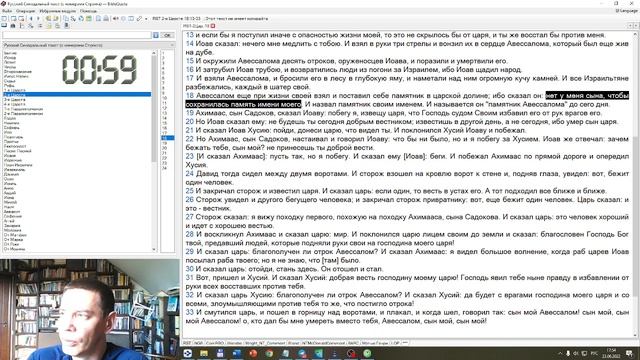
Task: Click the speaker sound icon in the toolbar
Action: [116, 18]
